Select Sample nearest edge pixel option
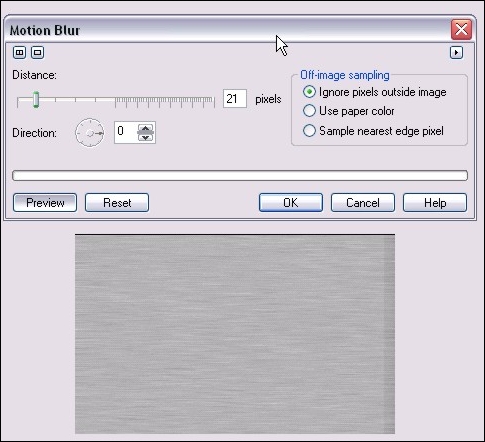Viewport: 485px width, 442px height. click(373, 131)
